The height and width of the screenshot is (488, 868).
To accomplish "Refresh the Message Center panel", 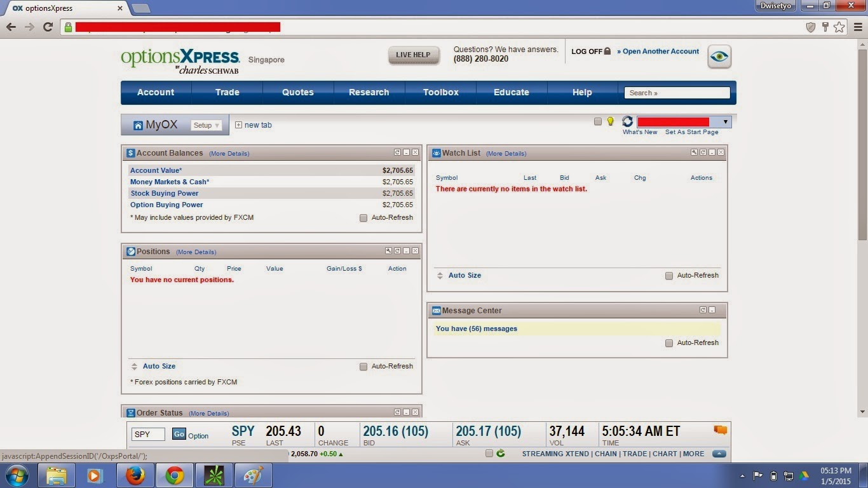I will (x=703, y=310).
